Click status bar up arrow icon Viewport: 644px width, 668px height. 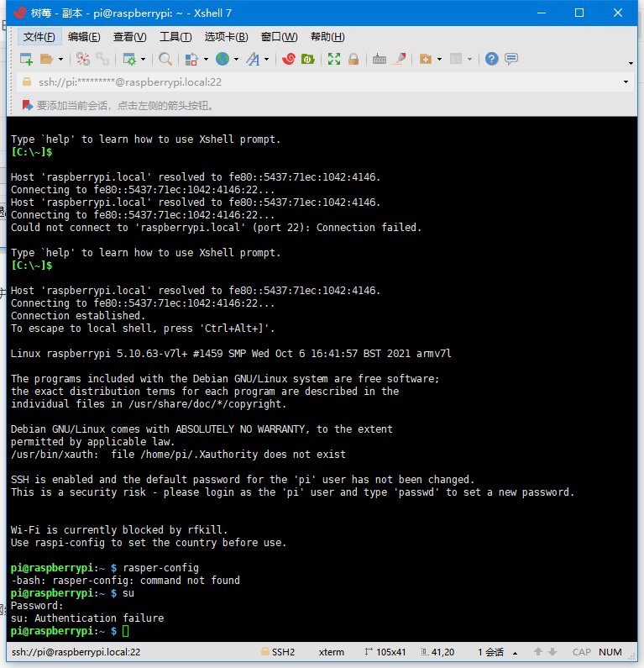[538, 652]
